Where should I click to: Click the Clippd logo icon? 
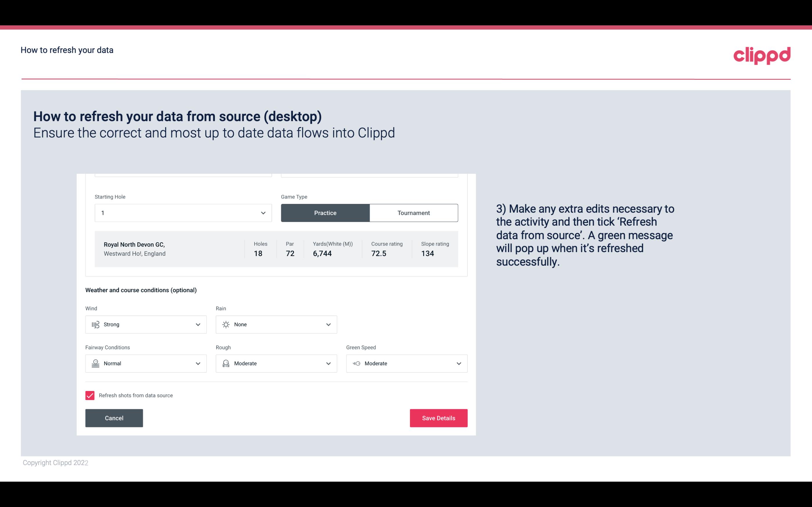click(762, 54)
